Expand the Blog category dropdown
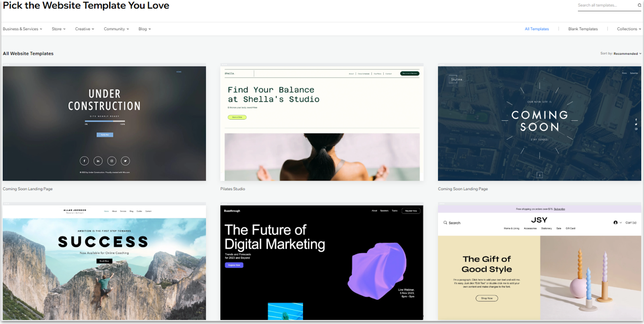The image size is (644, 324). pos(144,29)
